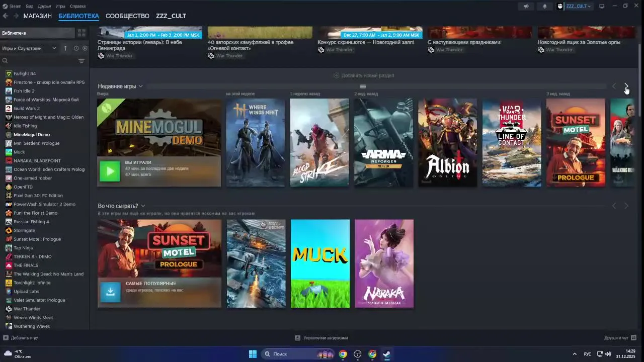The image size is (644, 362).
Task: Click the back navigation arrow in Steam
Action: coord(6,16)
